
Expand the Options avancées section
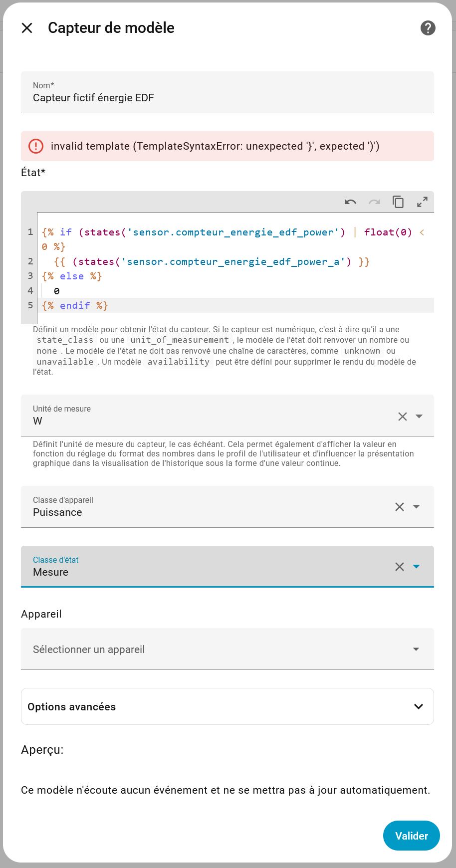(x=227, y=706)
